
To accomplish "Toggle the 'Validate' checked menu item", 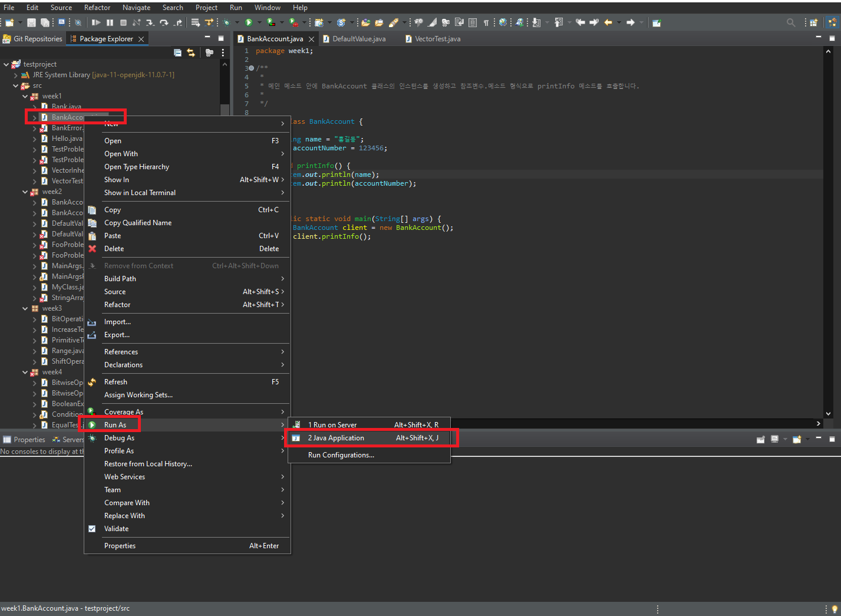I will pos(187,529).
